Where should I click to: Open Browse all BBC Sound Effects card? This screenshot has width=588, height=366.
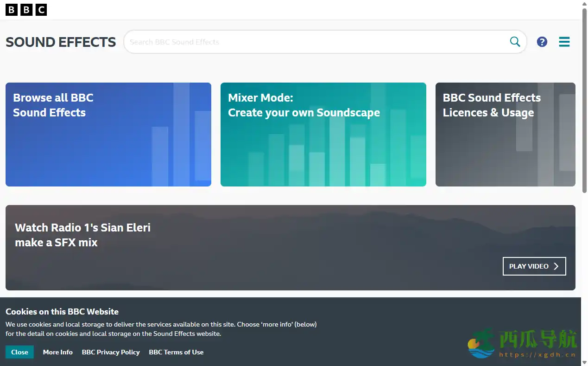pyautogui.click(x=108, y=135)
